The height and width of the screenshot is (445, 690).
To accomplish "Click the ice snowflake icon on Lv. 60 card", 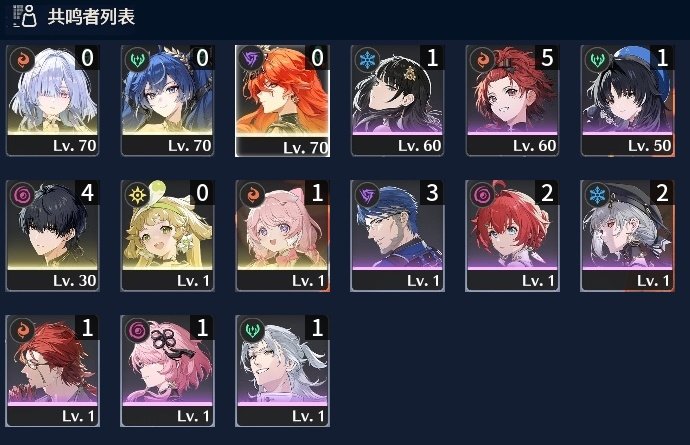I will pyautogui.click(x=367, y=59).
